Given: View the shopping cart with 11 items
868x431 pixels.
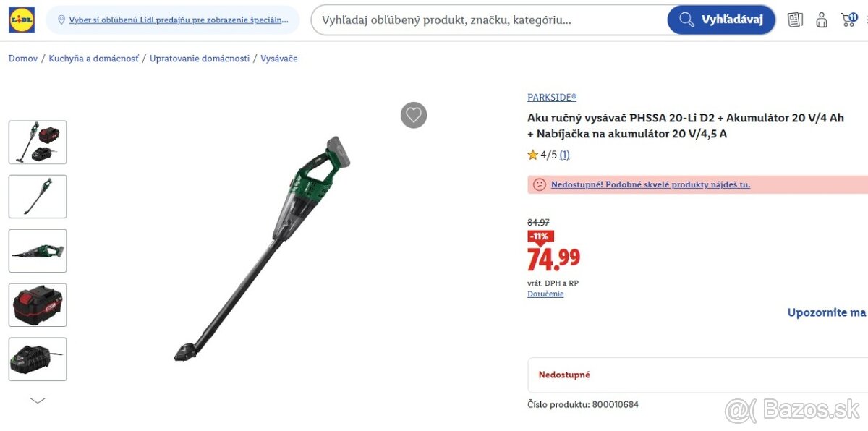Looking at the screenshot, I should click(x=848, y=20).
